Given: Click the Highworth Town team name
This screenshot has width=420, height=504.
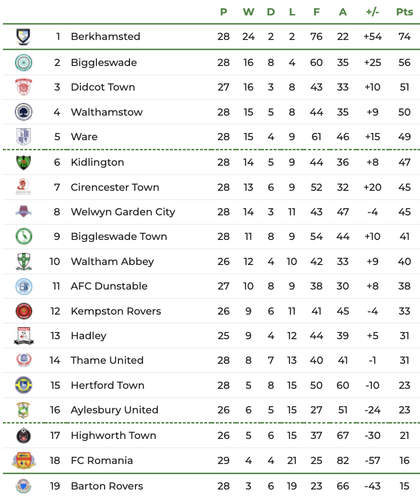Looking at the screenshot, I should pyautogui.click(x=113, y=436).
